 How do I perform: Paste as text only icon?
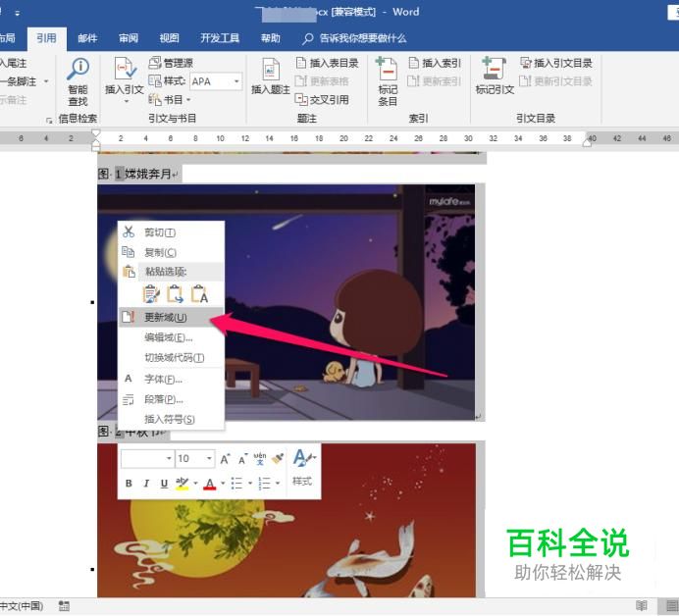(199, 294)
